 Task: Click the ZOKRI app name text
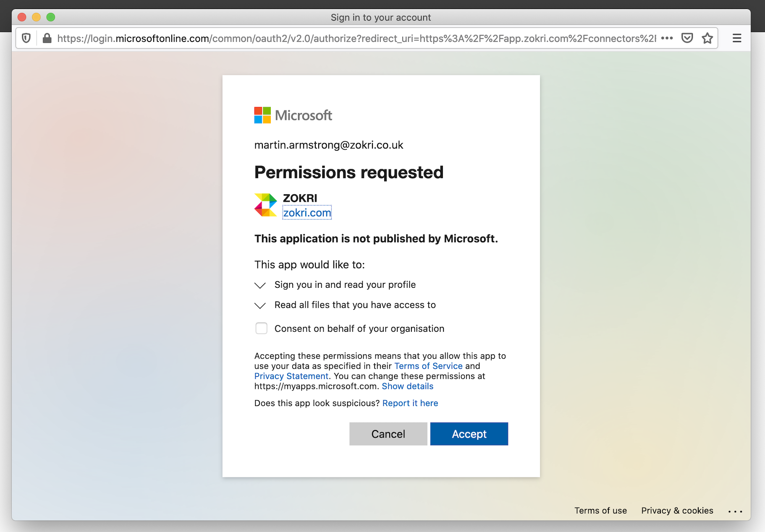click(x=300, y=198)
